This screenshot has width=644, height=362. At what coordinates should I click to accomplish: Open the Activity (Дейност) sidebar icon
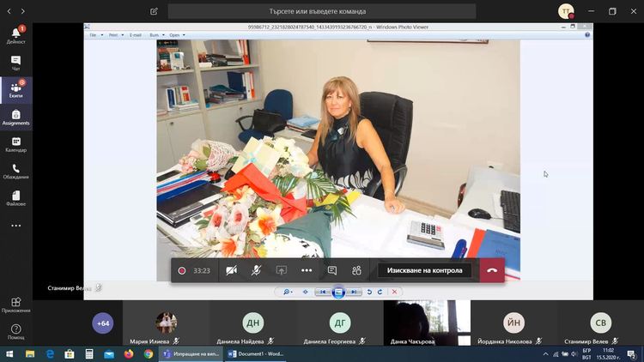coord(15,34)
